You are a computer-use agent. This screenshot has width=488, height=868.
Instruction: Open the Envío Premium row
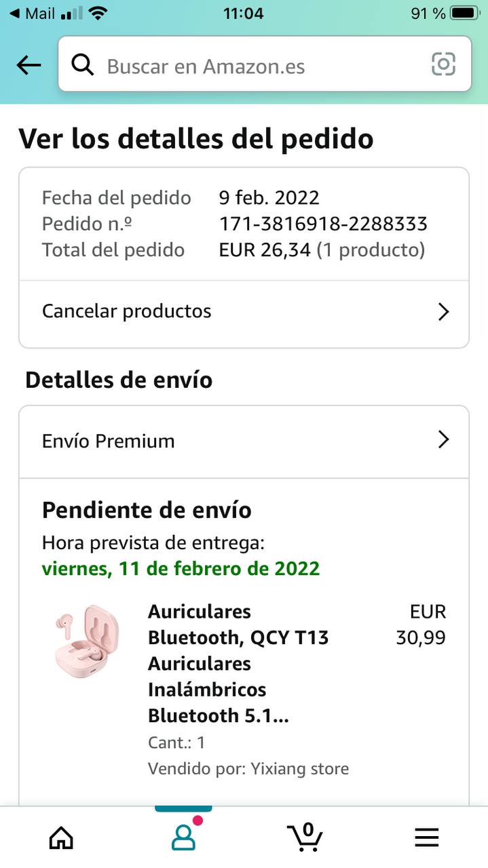click(244, 441)
